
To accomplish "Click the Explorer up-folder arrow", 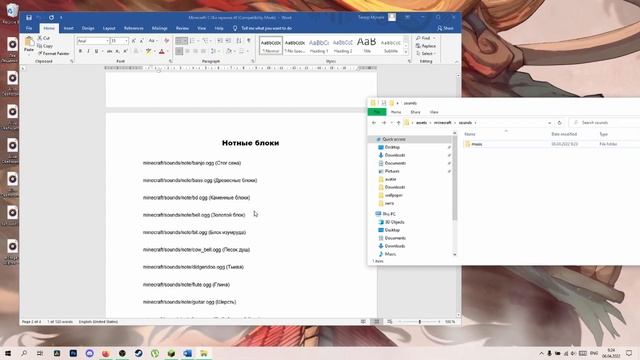I will point(398,122).
